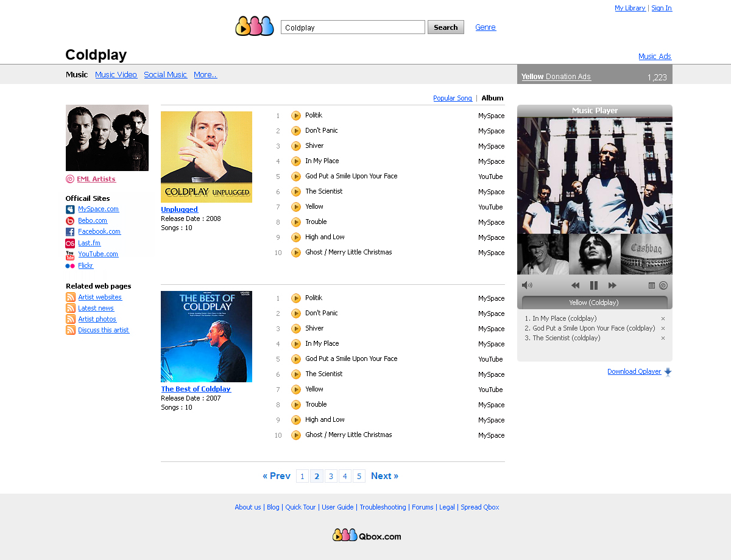
Task: Remove In My Place from the playlist
Action: [663, 319]
